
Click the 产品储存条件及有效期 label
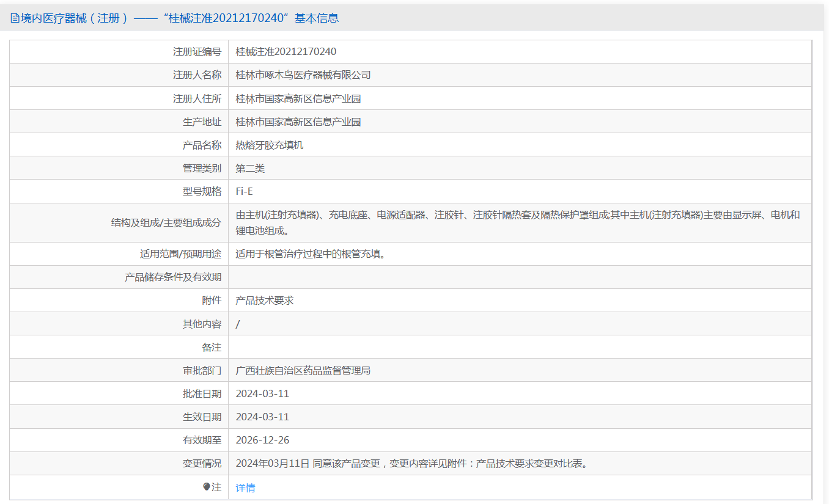[173, 277]
